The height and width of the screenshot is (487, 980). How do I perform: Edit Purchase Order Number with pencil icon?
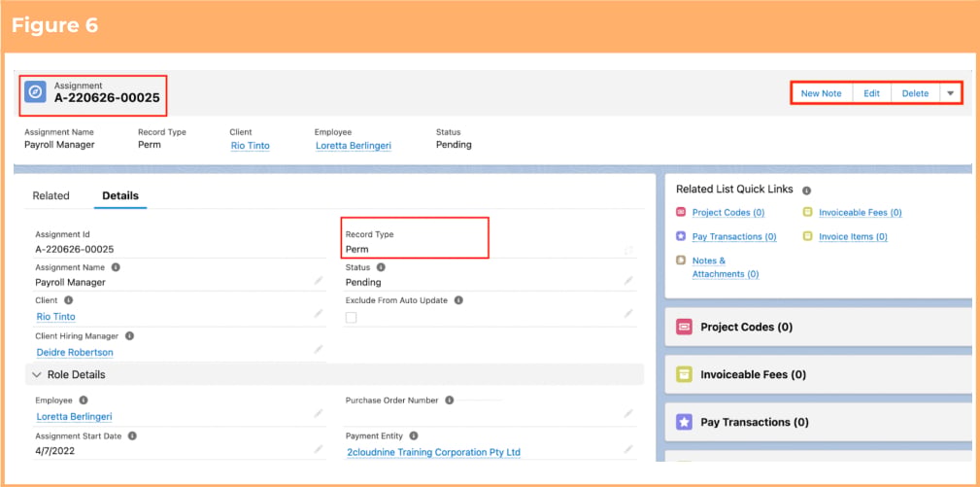point(628,413)
